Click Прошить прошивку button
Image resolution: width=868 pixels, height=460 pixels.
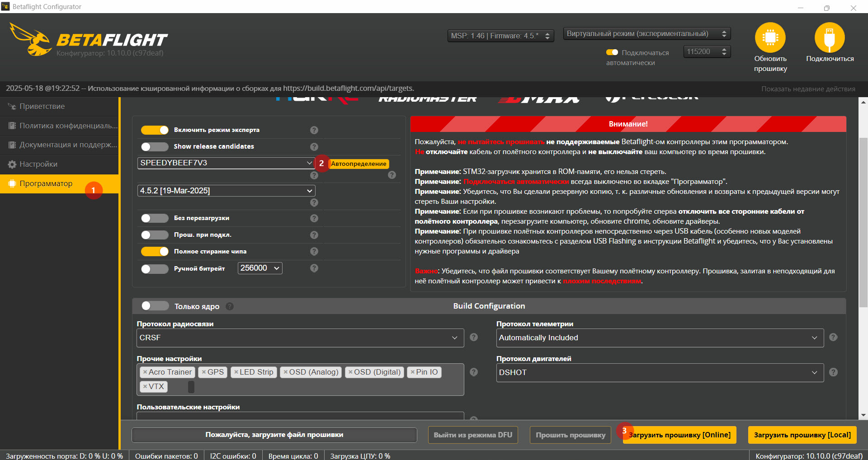[x=571, y=435]
